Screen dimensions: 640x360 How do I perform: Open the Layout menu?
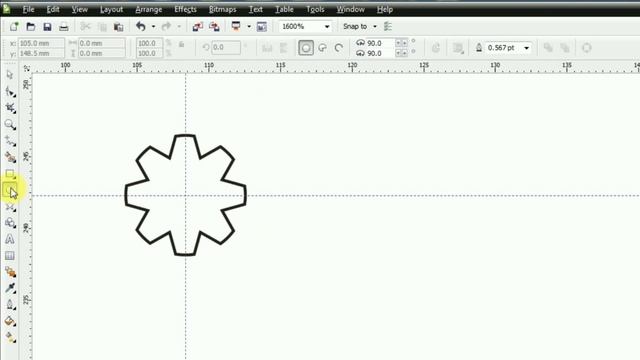tap(111, 9)
